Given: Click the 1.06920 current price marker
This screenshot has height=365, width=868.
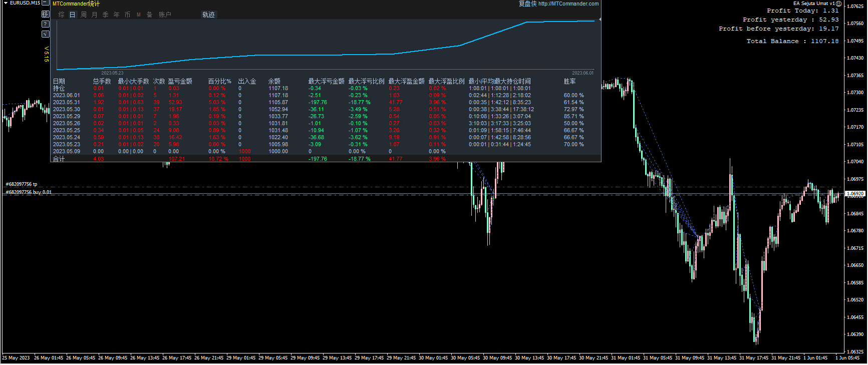Looking at the screenshot, I should pos(855,193).
